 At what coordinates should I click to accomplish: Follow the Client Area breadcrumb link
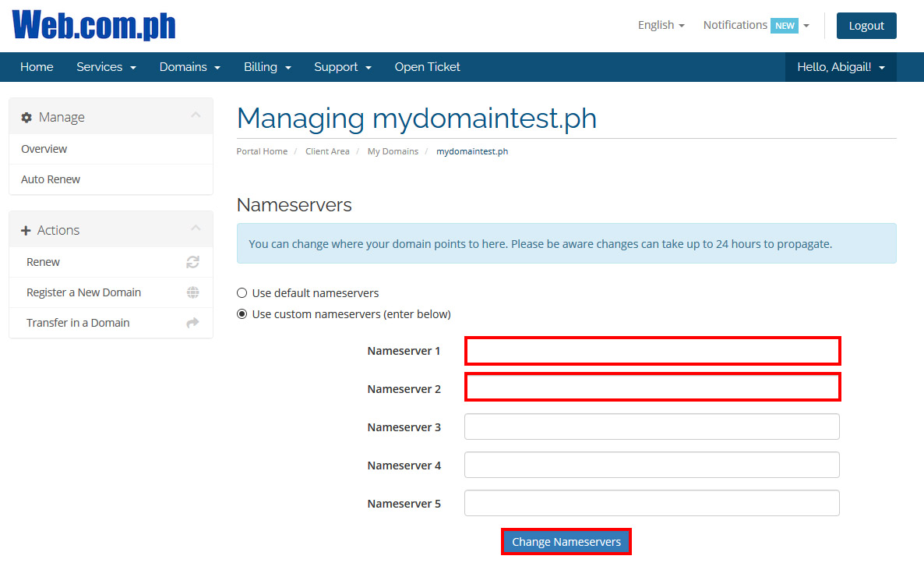(x=327, y=151)
